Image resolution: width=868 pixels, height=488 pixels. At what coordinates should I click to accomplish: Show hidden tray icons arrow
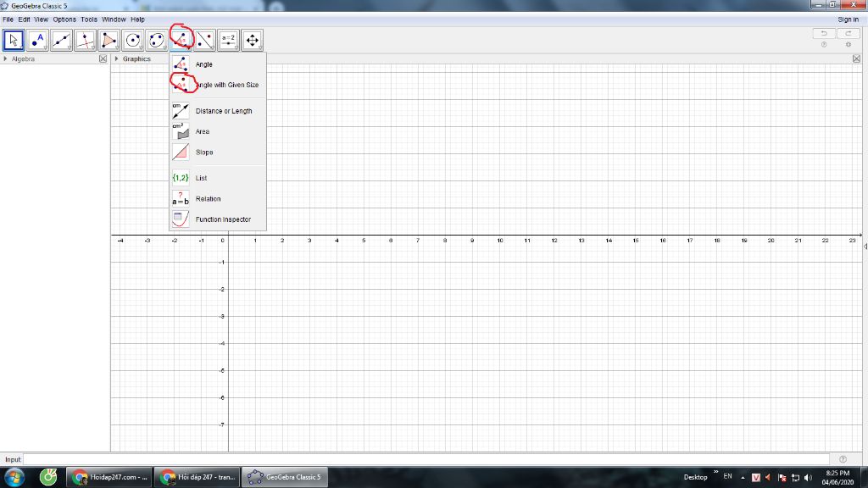coord(743,478)
